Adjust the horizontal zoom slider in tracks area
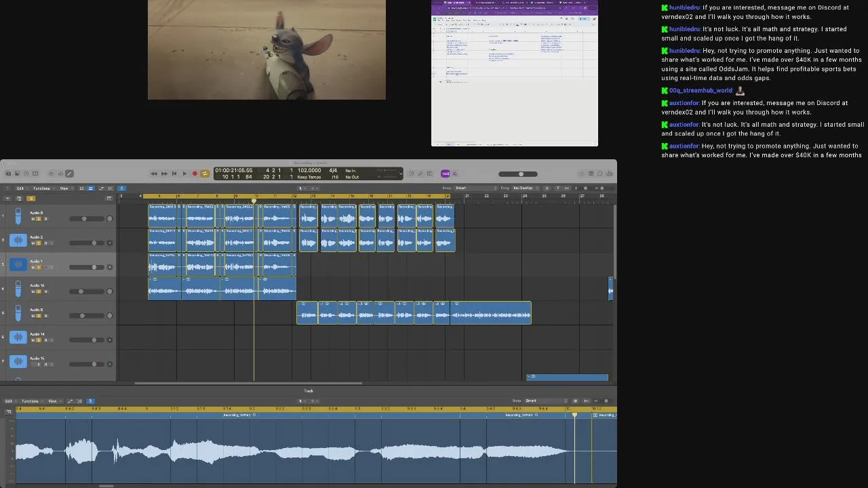 tap(601, 188)
